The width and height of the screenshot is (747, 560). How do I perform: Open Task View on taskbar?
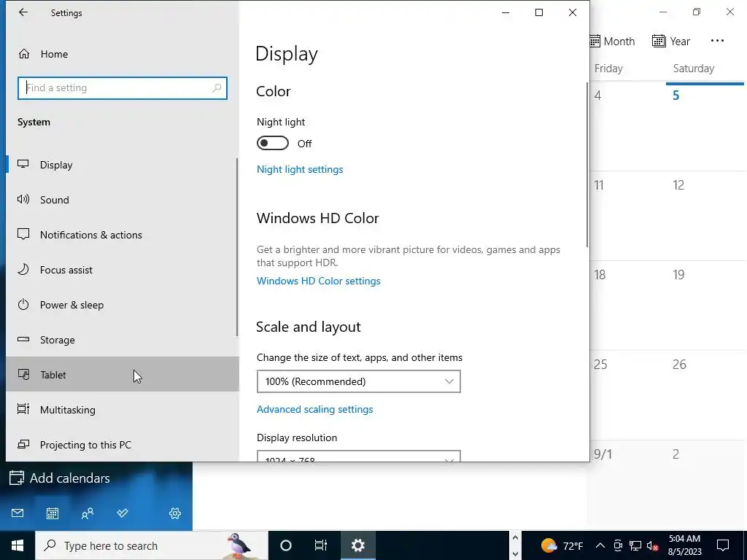pyautogui.click(x=321, y=545)
